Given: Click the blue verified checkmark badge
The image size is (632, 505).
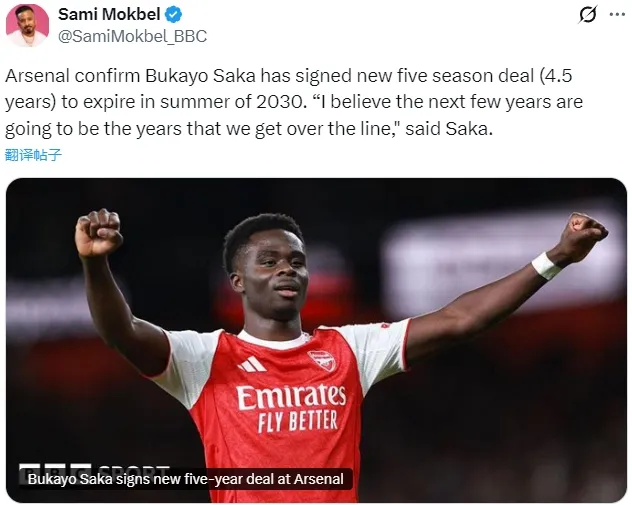Looking at the screenshot, I should tap(173, 15).
